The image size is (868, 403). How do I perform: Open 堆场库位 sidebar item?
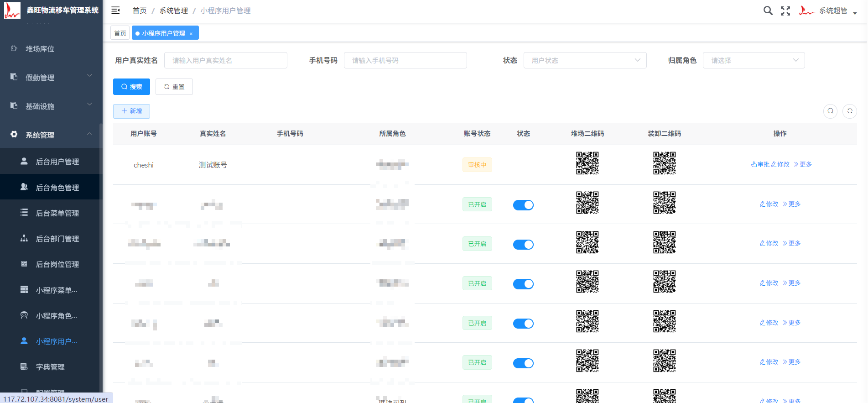(51, 49)
